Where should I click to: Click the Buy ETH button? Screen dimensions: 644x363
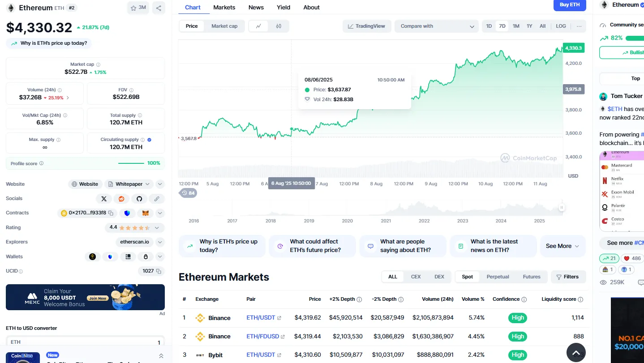coord(569,5)
